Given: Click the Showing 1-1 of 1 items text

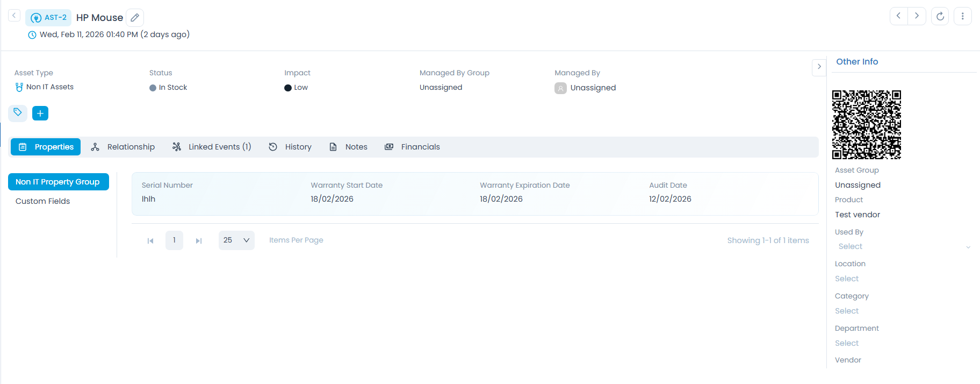Looking at the screenshot, I should [768, 240].
